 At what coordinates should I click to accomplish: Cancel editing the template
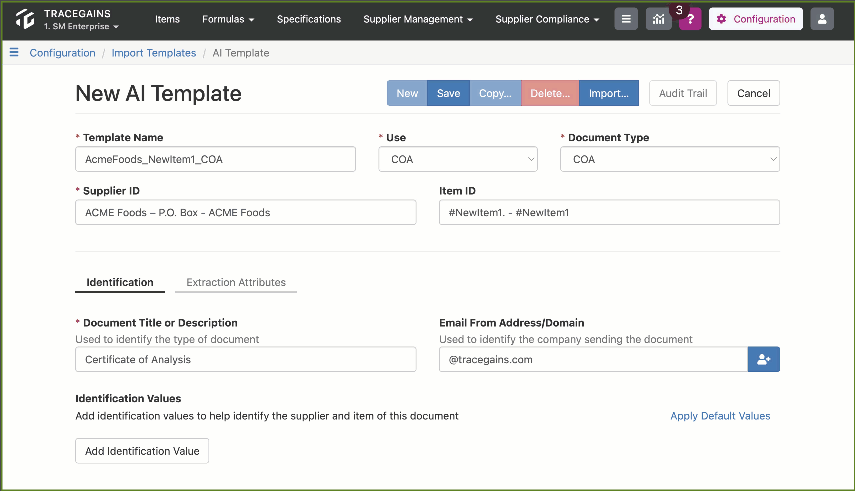point(754,93)
